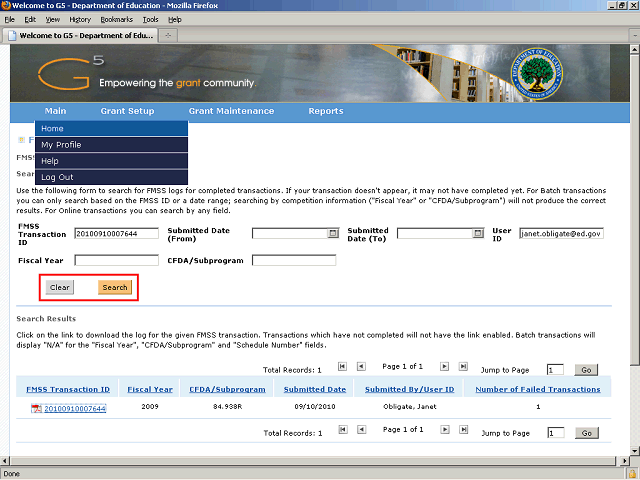
Task: Click vertical scrollbar down arrow
Action: (x=634, y=451)
